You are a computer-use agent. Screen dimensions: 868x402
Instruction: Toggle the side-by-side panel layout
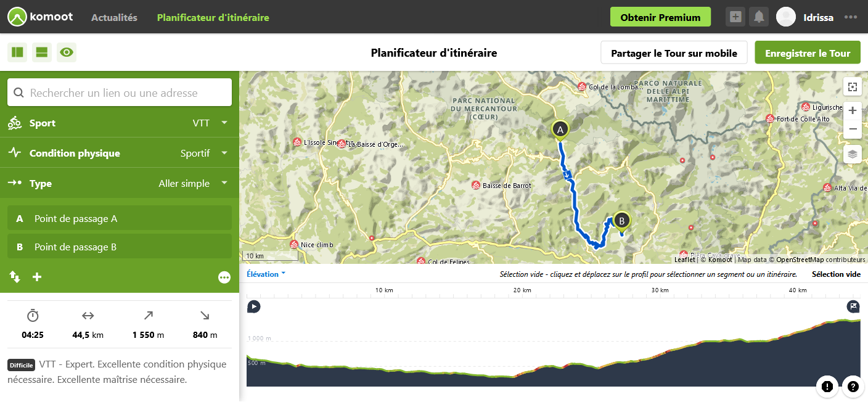click(17, 52)
